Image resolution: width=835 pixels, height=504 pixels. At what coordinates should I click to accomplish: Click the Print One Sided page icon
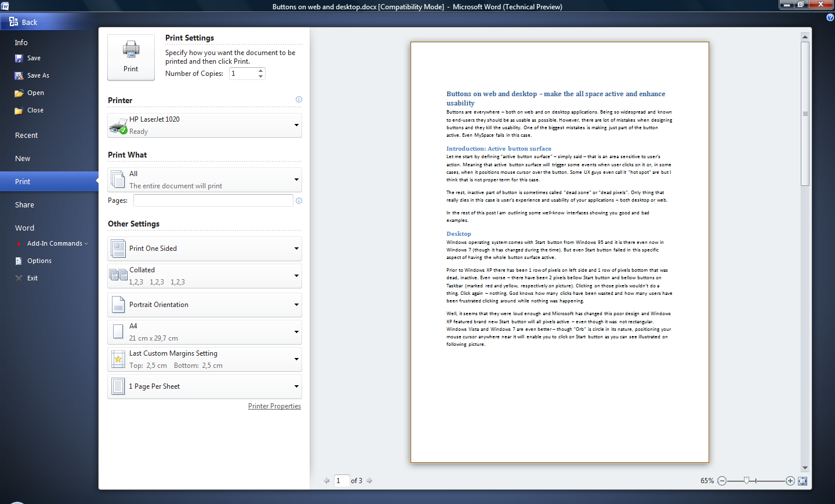(118, 249)
